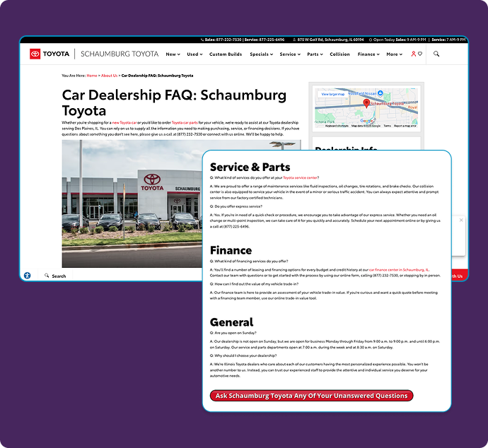Click View larger map link
This screenshot has width=488, height=448.
[332, 94]
